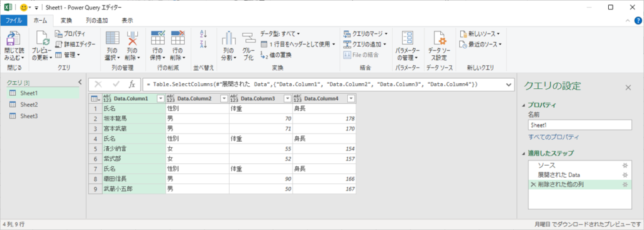Collapse the 適用したステップ section
The width and height of the screenshot is (644, 230).
click(523, 153)
